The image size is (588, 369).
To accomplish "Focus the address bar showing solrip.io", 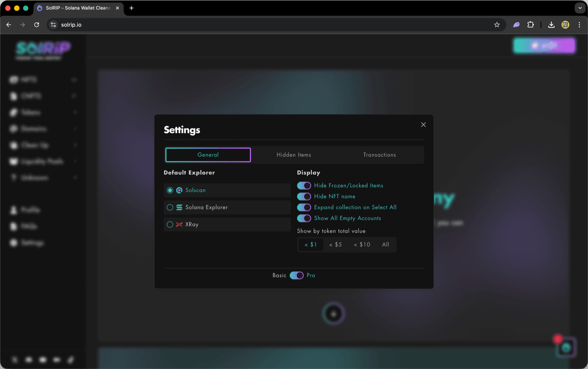I will tap(276, 25).
